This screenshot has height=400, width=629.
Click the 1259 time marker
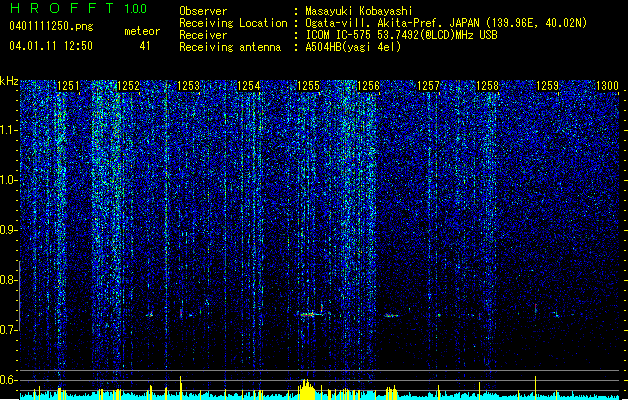tap(548, 86)
